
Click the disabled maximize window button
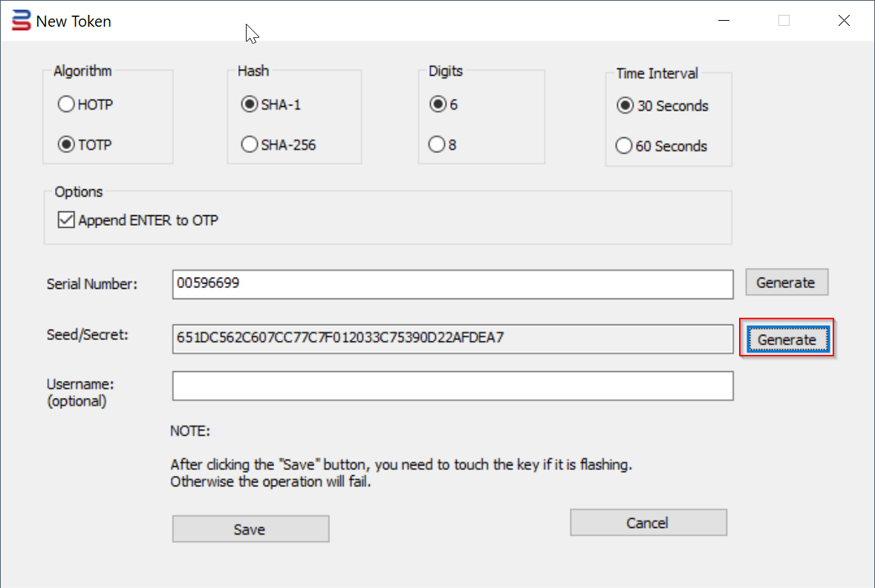click(x=784, y=21)
